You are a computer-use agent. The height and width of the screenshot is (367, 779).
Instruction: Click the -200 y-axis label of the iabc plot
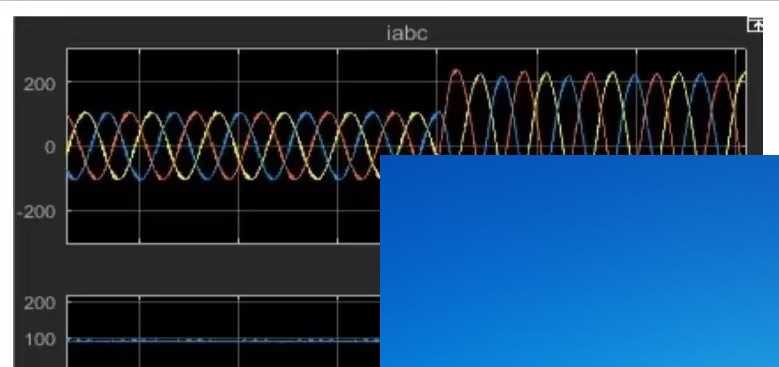tap(37, 212)
